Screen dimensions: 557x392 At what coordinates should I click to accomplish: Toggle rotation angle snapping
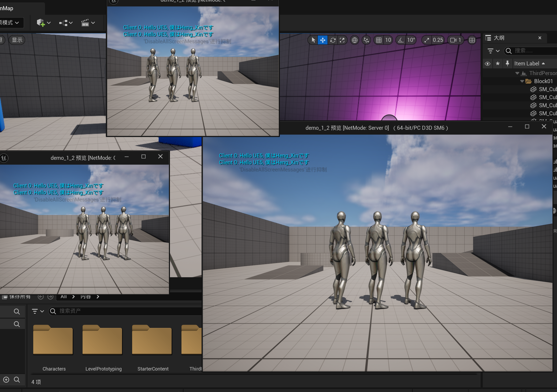click(x=400, y=40)
